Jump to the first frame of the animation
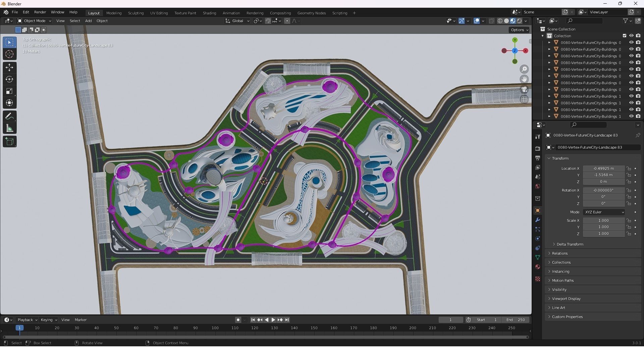Image resolution: width=644 pixels, height=349 pixels. [x=253, y=320]
